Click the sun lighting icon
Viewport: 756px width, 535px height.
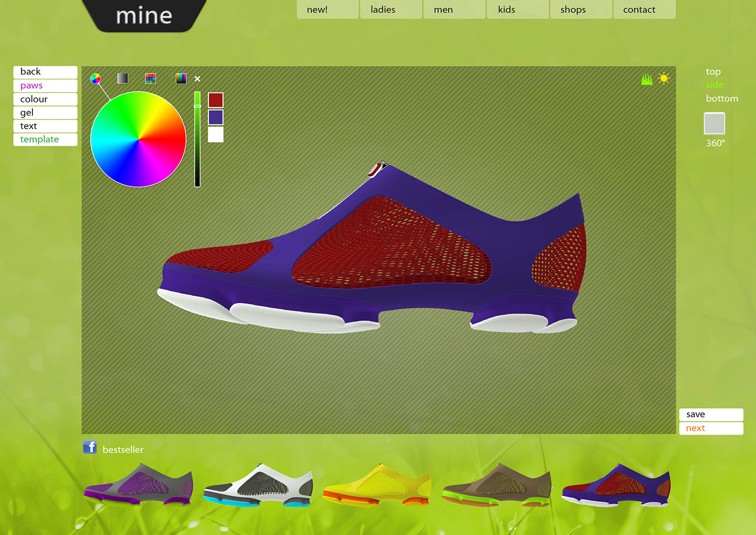click(x=664, y=78)
